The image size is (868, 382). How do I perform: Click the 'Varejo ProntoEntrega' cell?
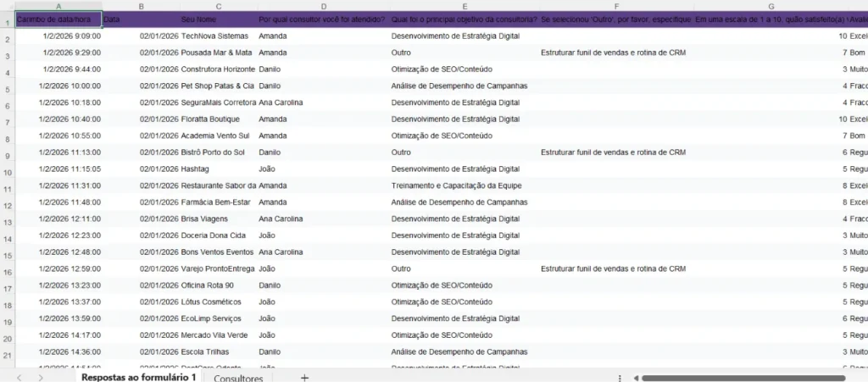pyautogui.click(x=218, y=269)
